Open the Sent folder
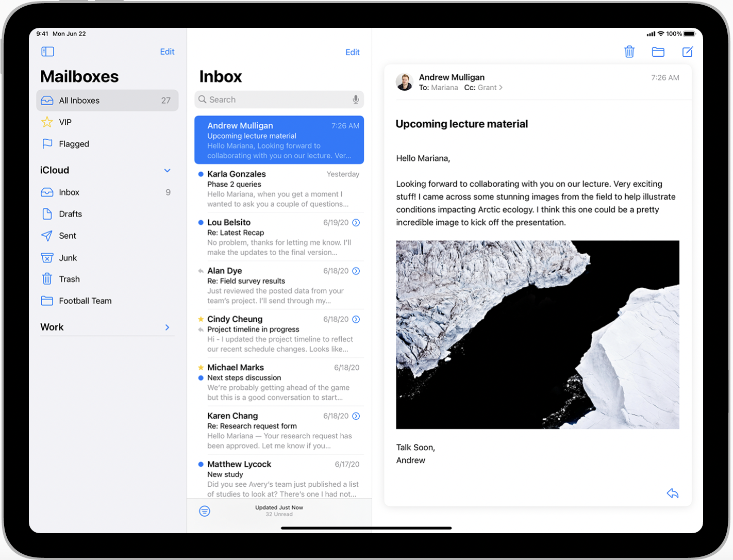This screenshot has width=733, height=560. coord(107,236)
